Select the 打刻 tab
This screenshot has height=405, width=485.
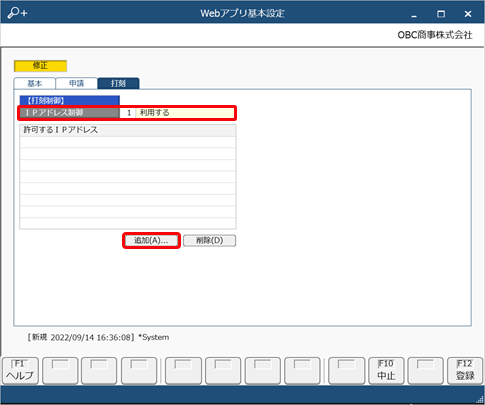point(118,83)
